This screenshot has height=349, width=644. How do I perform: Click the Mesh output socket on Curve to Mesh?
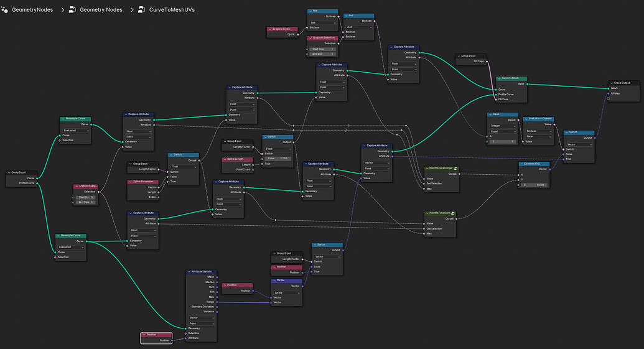tap(527, 84)
